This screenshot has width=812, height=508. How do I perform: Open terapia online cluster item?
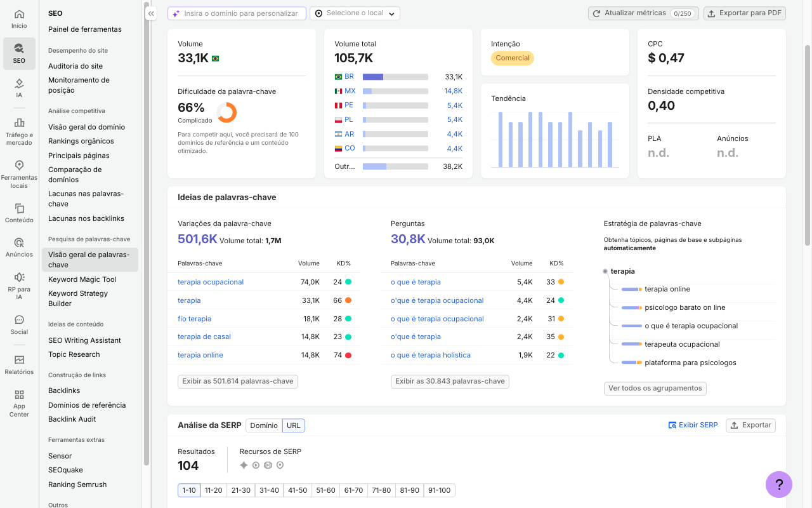coord(667,289)
